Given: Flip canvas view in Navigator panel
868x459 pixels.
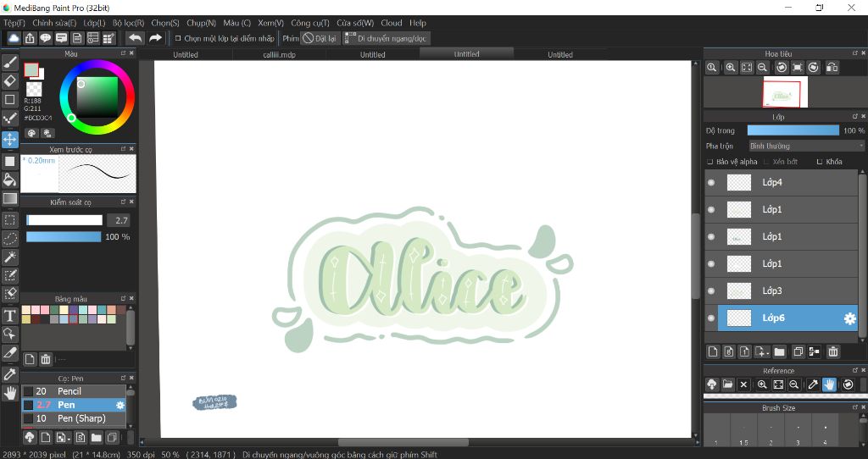Looking at the screenshot, I should [x=832, y=68].
